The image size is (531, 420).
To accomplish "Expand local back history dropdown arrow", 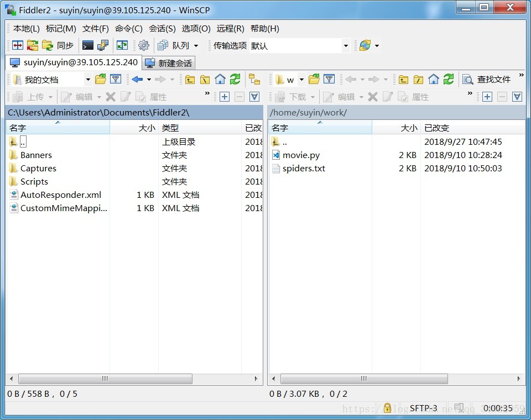I will [149, 80].
